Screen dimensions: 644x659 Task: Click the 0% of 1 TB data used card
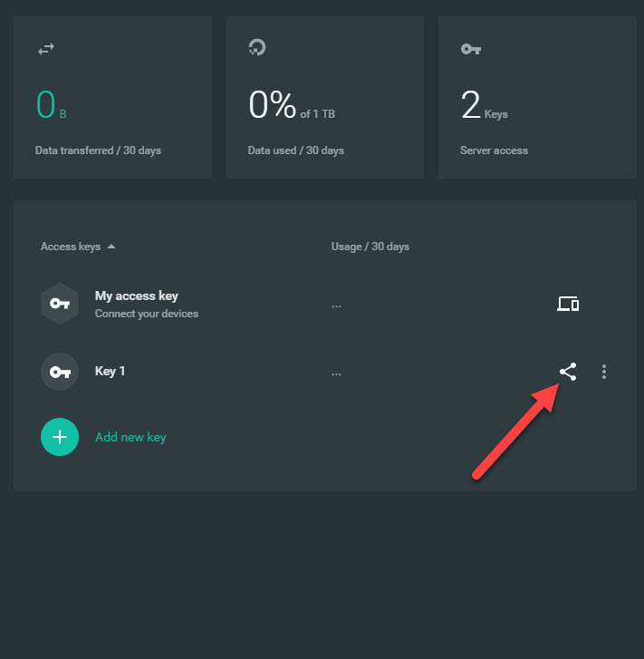[325, 98]
